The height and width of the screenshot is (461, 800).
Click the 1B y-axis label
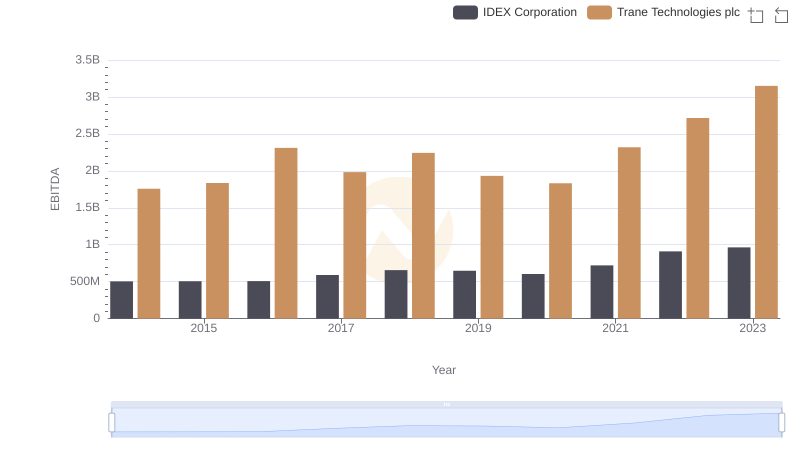[x=92, y=244]
